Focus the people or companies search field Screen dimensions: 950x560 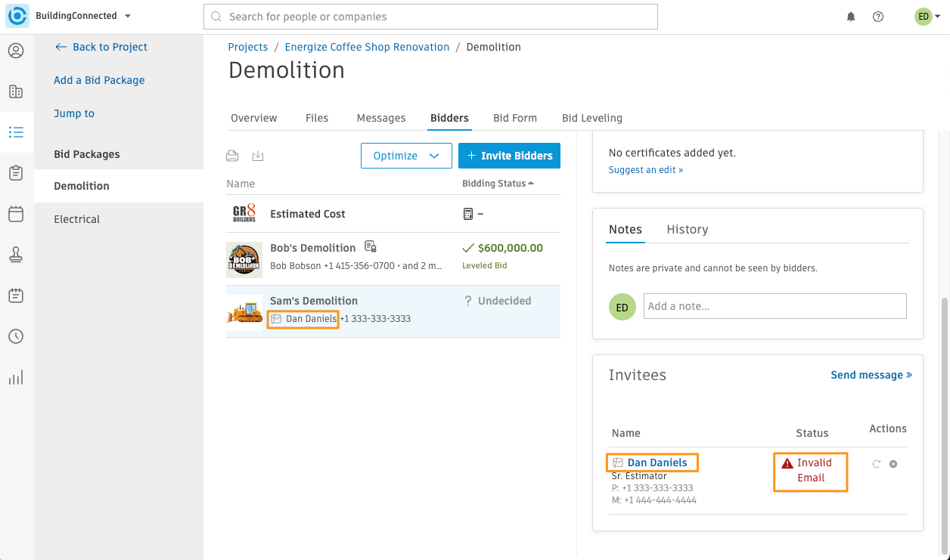point(430,17)
